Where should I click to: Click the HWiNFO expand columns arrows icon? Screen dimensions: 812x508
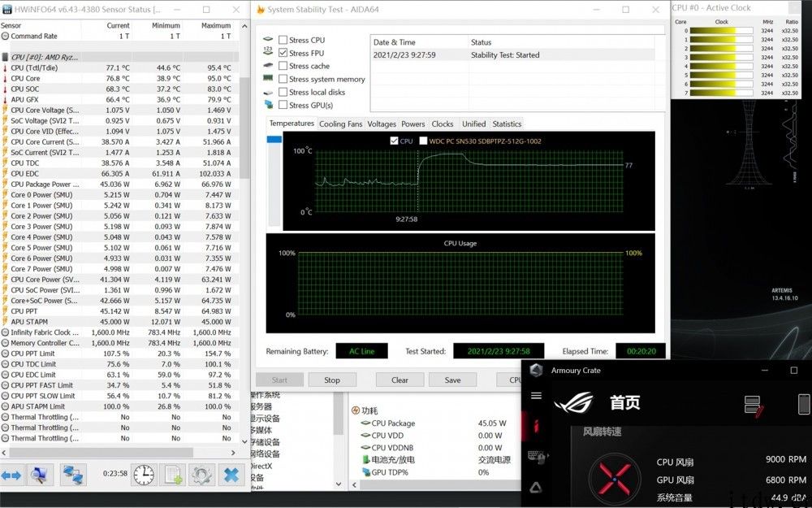11,475
